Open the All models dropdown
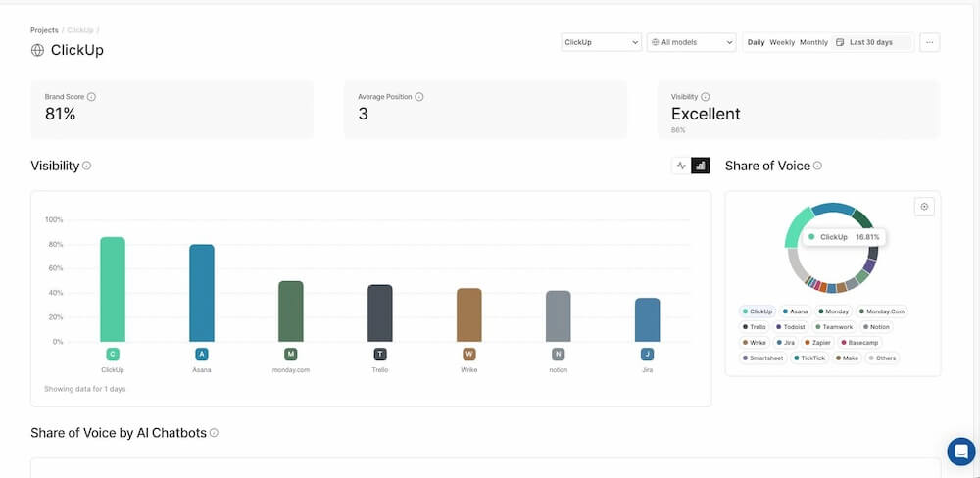This screenshot has width=980, height=478. 691,42
